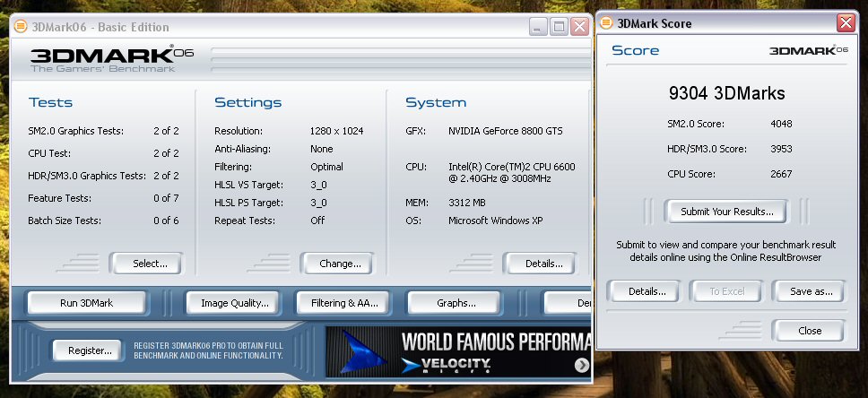Screen dimensions: 868x398
Task: Start benchmark with Run 3DMark button
Action: coord(86,303)
